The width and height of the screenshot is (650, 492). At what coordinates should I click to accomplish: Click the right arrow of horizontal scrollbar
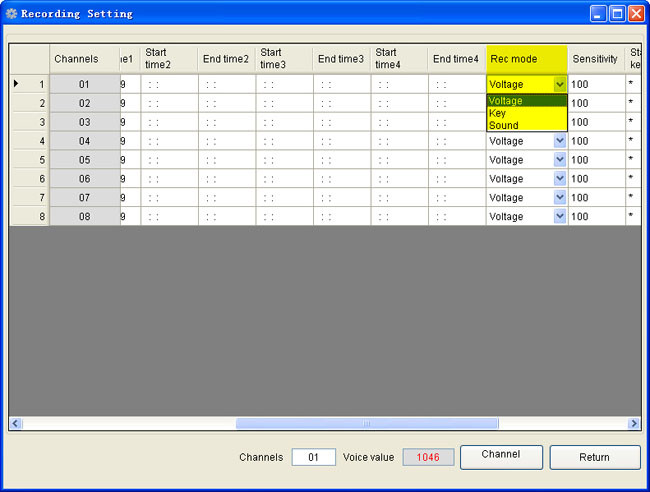[x=633, y=424]
